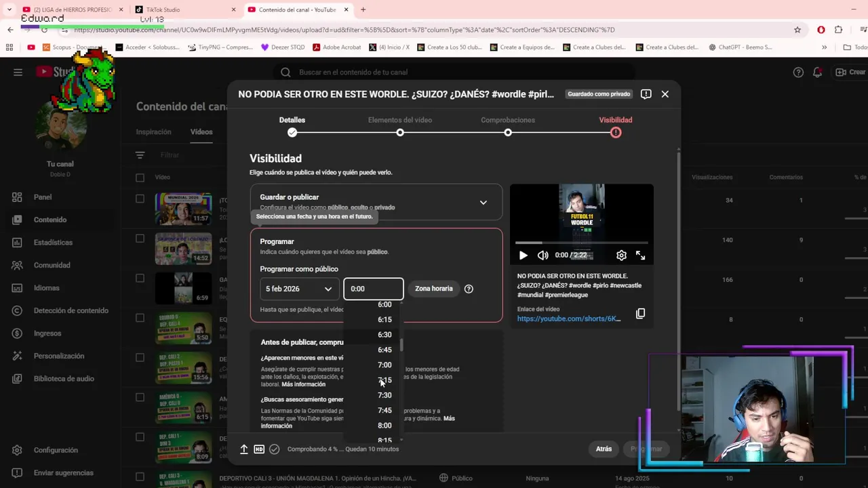This screenshot has width=868, height=488.
Task: Open the send feedback icon in upload dialog
Action: pyautogui.click(x=646, y=94)
